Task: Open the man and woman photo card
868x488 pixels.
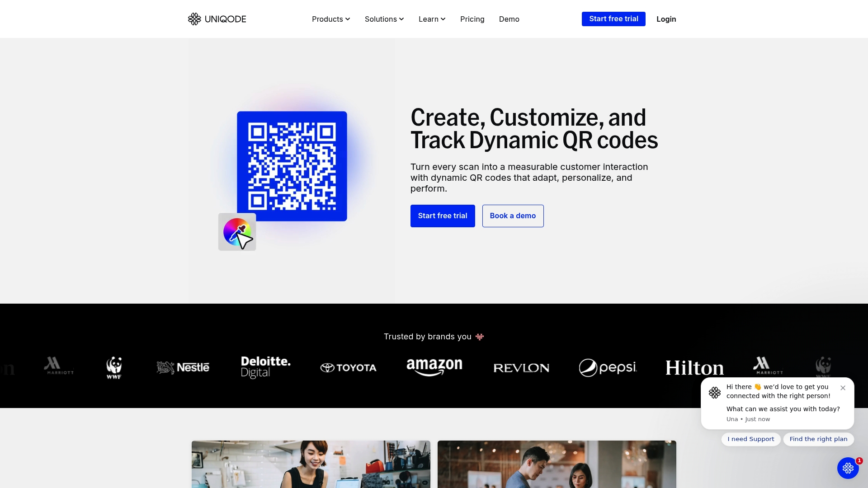Action: [x=557, y=464]
